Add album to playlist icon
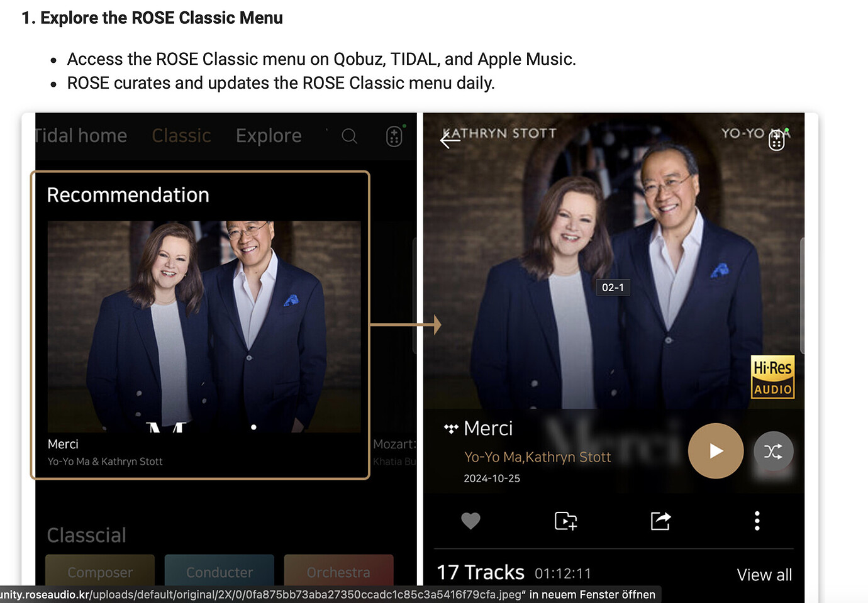The height and width of the screenshot is (603, 868). (x=565, y=521)
